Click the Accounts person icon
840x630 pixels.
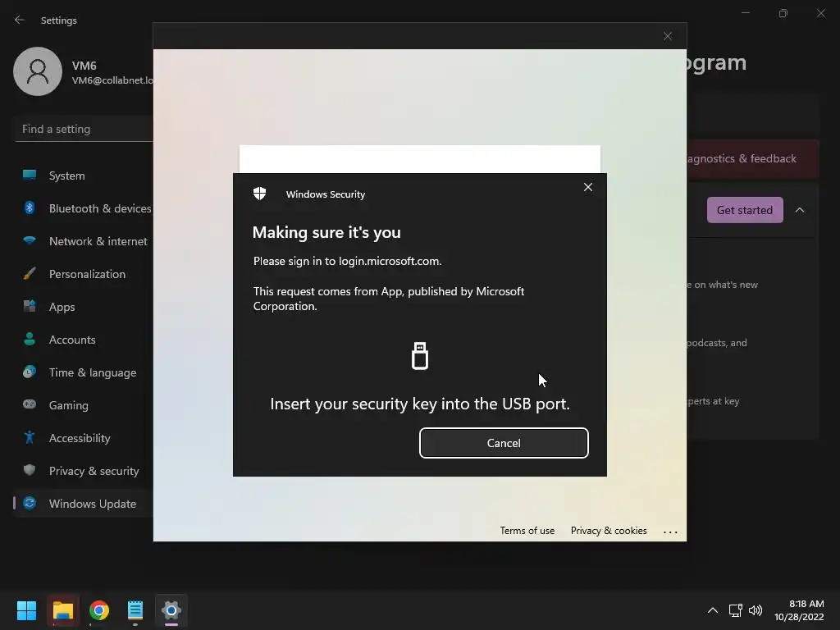[30, 339]
